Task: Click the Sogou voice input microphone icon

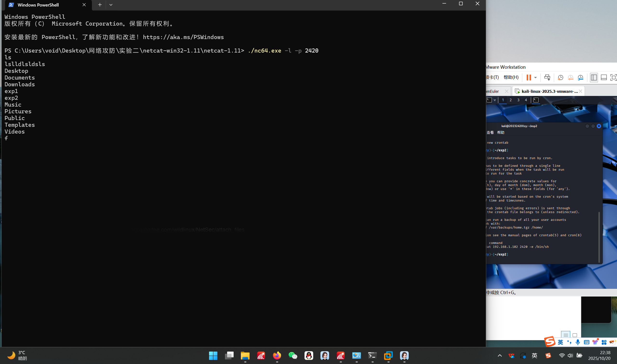Action: tap(578, 342)
